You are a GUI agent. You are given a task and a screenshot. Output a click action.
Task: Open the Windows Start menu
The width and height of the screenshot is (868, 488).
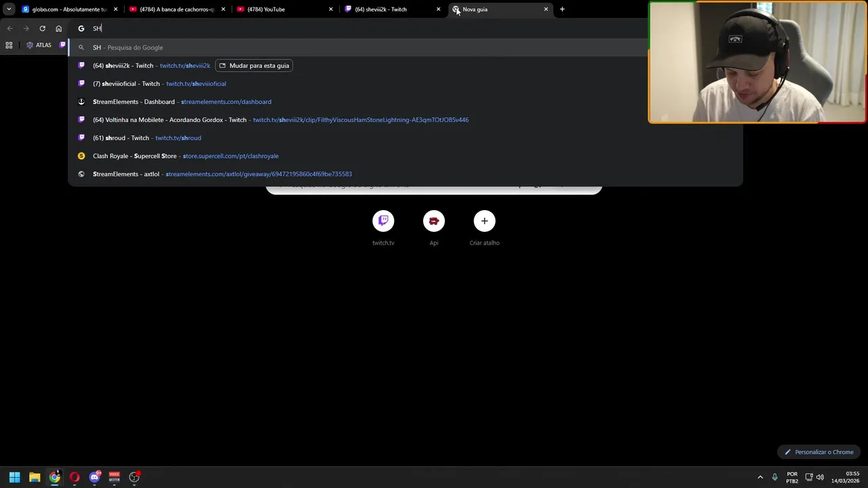click(x=14, y=477)
